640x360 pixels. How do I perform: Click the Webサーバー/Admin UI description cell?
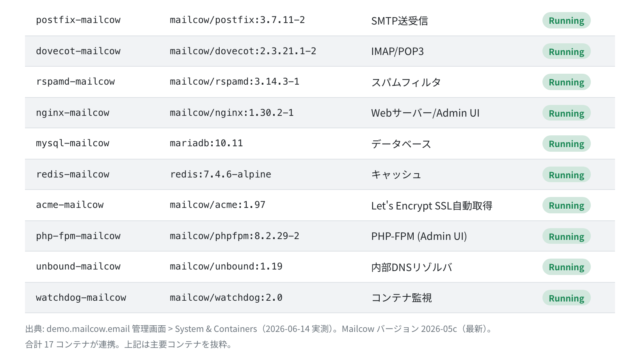(x=425, y=113)
